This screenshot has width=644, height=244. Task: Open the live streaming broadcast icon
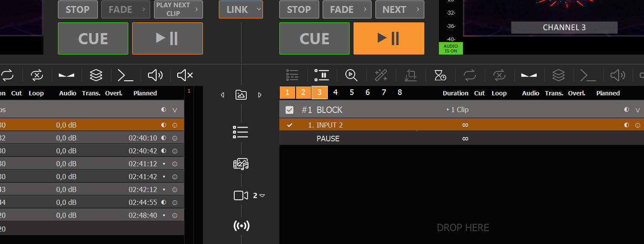242,226
